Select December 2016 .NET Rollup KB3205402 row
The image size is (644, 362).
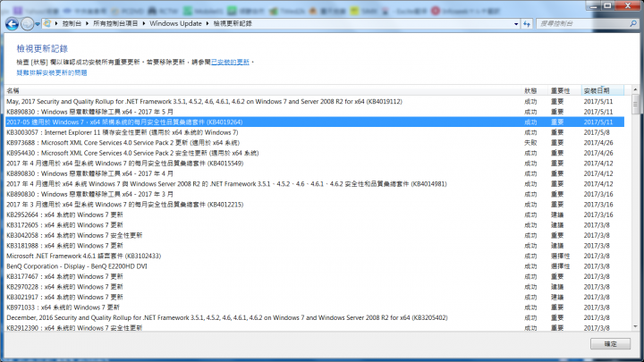pyautogui.click(x=315, y=317)
